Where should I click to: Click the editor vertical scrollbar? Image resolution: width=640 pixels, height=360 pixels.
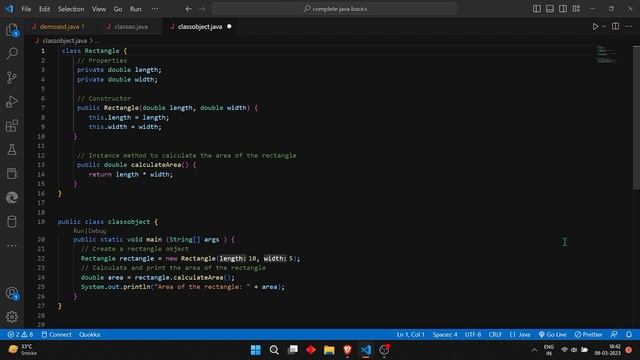point(636,118)
